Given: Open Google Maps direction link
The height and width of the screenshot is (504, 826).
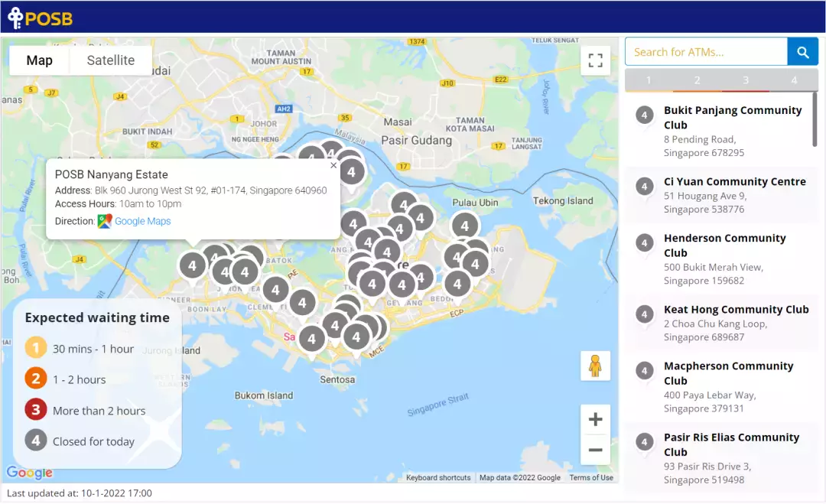Looking at the screenshot, I should (x=142, y=221).
